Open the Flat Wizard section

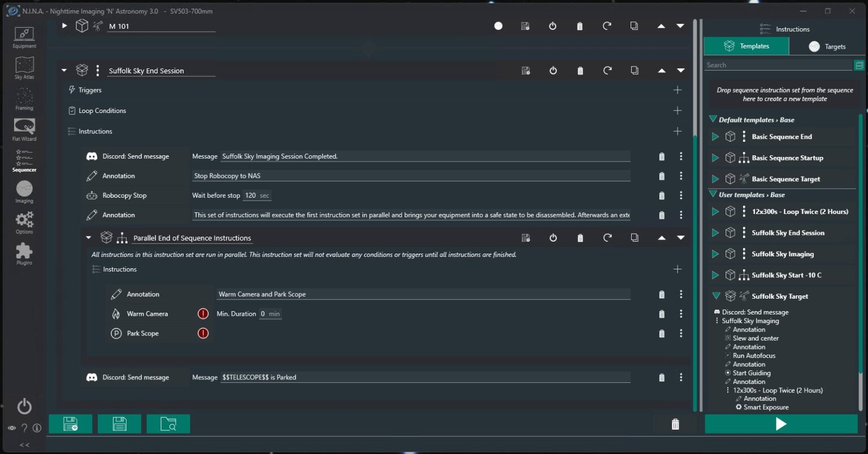tap(24, 130)
